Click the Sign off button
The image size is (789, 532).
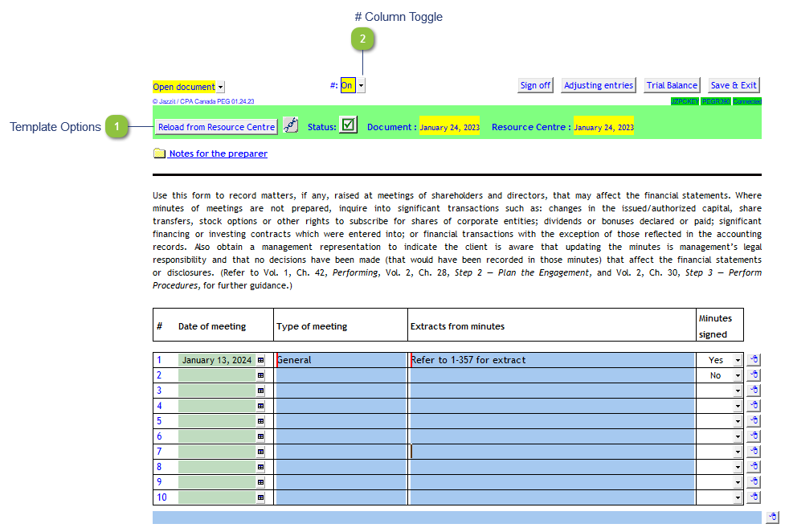[x=535, y=85]
